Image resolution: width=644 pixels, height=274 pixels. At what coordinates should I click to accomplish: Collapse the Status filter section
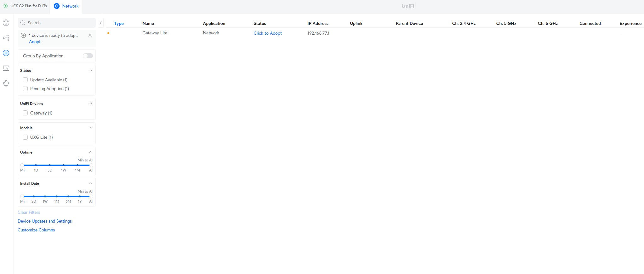point(91,70)
